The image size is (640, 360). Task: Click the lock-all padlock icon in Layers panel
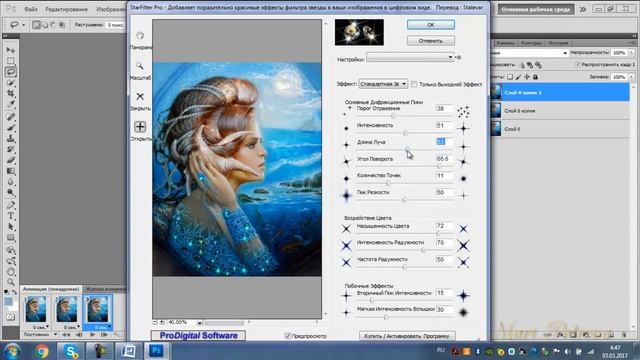tap(536, 77)
